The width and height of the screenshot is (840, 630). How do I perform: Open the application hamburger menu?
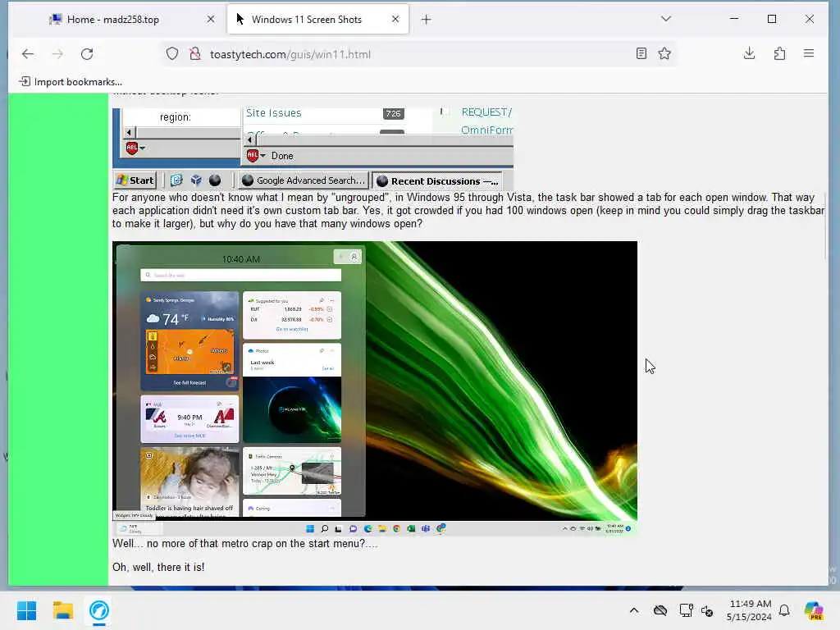(809, 53)
